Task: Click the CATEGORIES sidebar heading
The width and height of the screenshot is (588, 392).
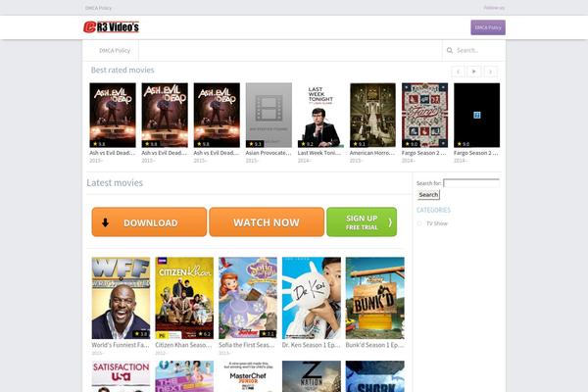Action: tap(433, 210)
